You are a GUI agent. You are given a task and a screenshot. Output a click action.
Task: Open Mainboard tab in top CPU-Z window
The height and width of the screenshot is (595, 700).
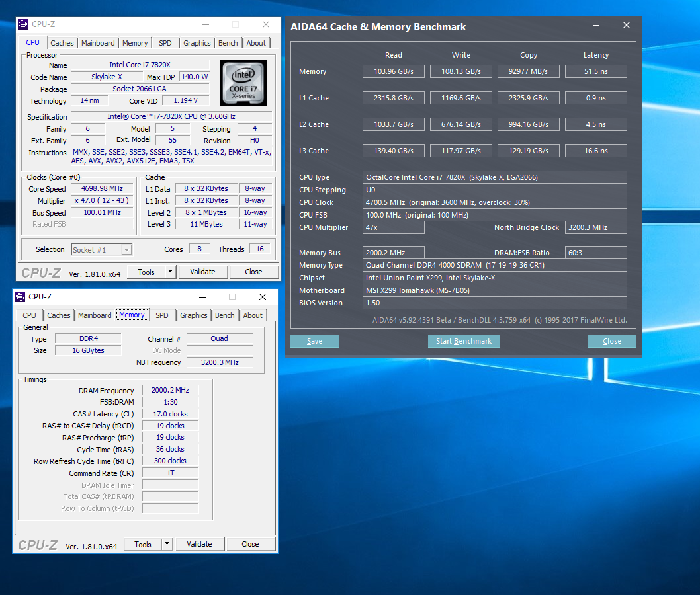(98, 43)
